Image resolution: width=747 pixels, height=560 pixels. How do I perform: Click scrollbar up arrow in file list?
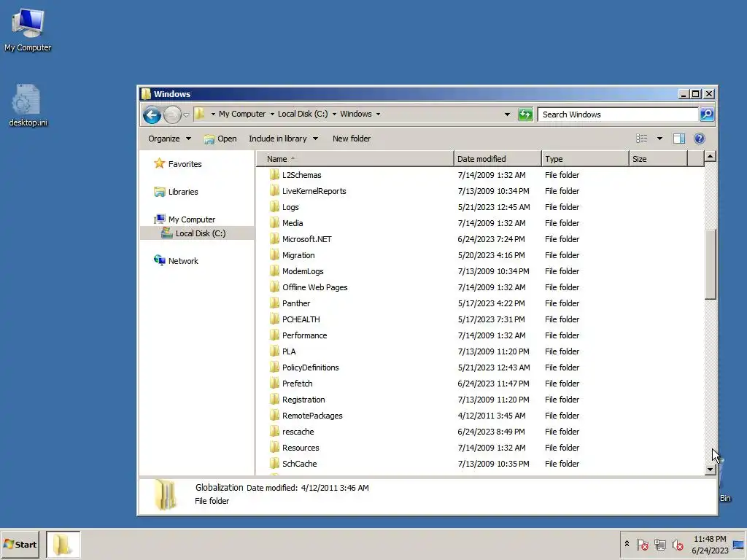click(711, 156)
